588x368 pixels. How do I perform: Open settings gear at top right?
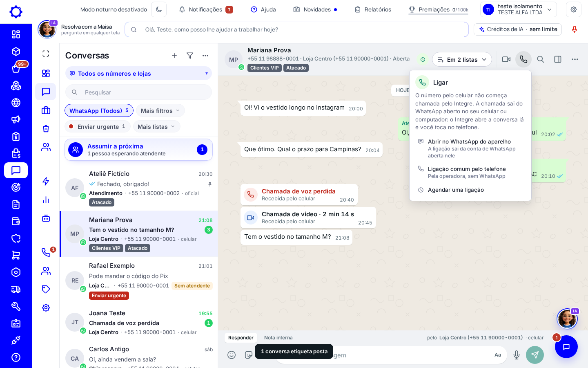(574, 9)
